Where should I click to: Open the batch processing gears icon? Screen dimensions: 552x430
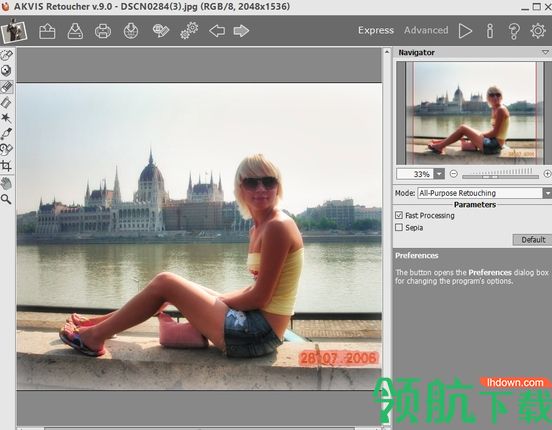[x=189, y=31]
